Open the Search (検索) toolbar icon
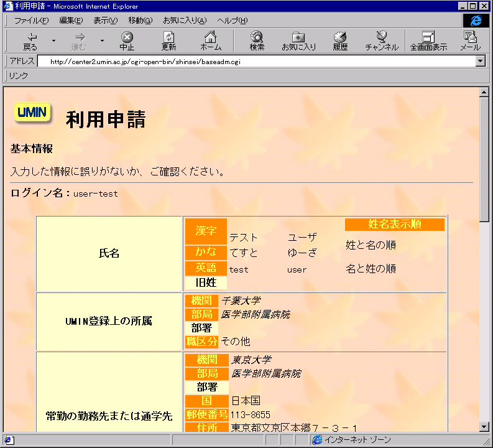This screenshot has width=493, height=448. [257, 41]
